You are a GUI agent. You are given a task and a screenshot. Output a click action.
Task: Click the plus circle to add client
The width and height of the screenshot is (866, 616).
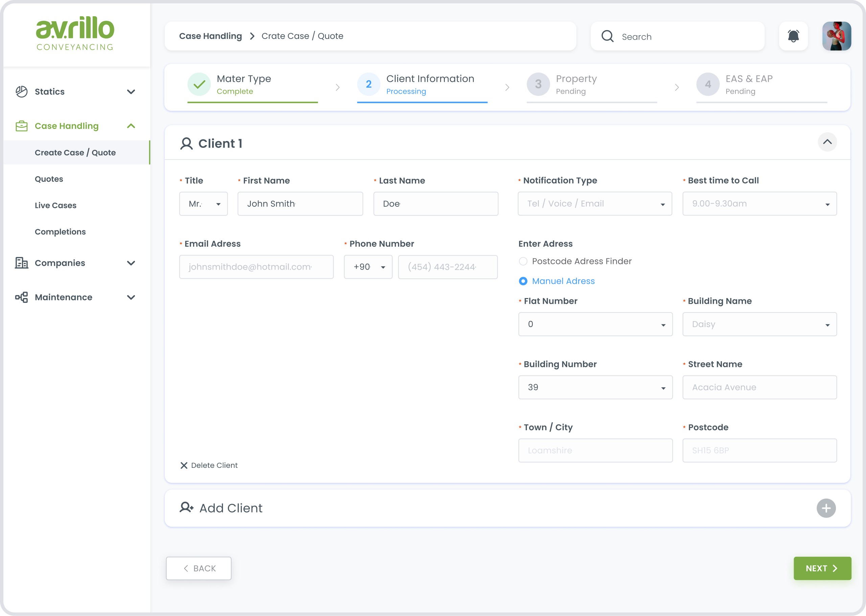[826, 508]
